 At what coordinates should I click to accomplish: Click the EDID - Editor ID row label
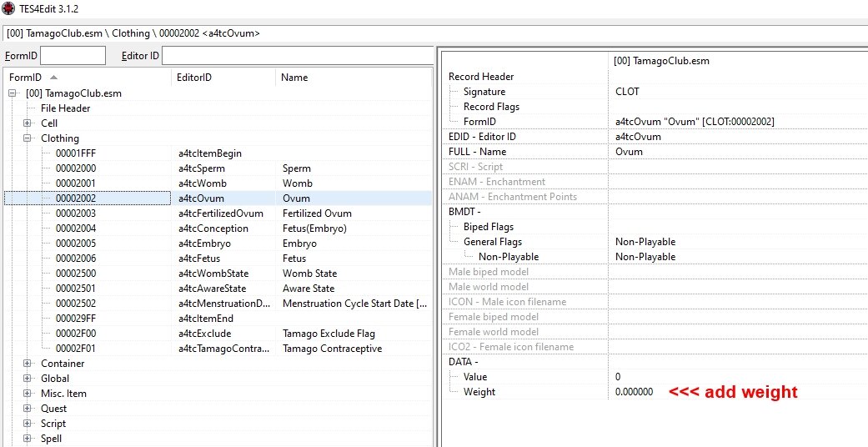click(482, 136)
